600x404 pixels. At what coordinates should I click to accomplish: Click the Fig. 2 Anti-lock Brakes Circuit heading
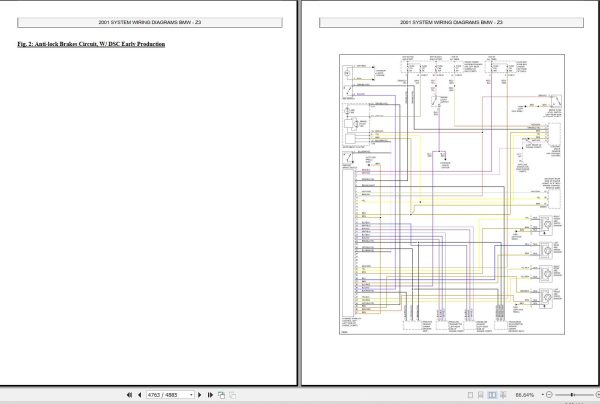91,44
